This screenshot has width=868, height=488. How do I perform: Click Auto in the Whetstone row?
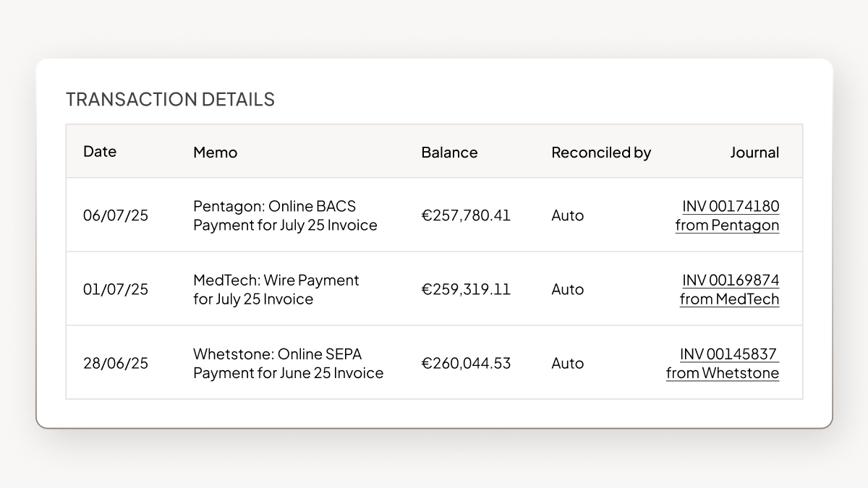(x=567, y=363)
